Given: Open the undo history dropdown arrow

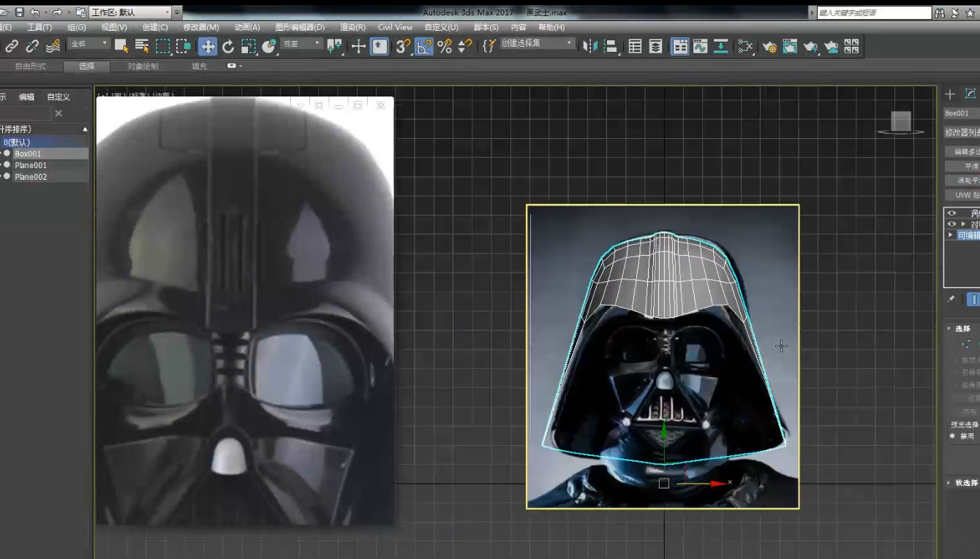Looking at the screenshot, I should pos(45,12).
